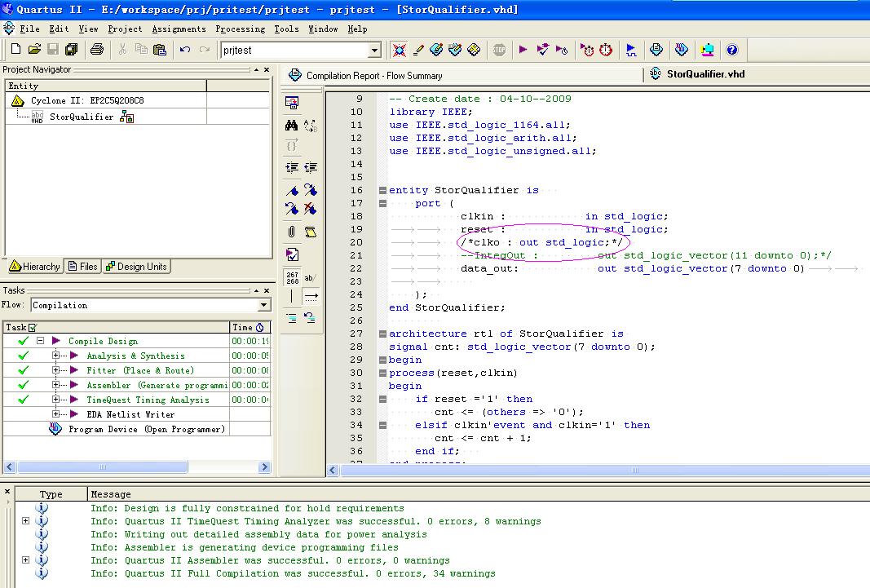
Task: Toggle the vertical column-marker line button
Action: pyautogui.click(x=292, y=296)
